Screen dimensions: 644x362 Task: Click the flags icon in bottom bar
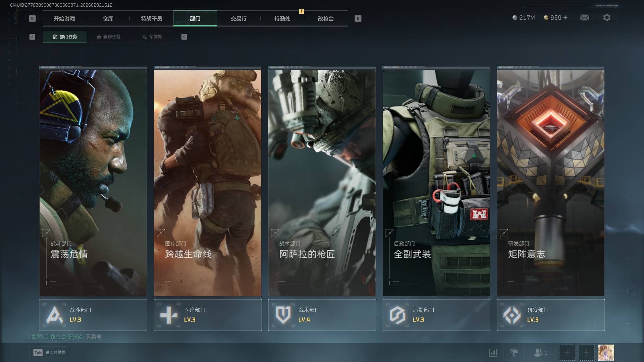click(514, 353)
